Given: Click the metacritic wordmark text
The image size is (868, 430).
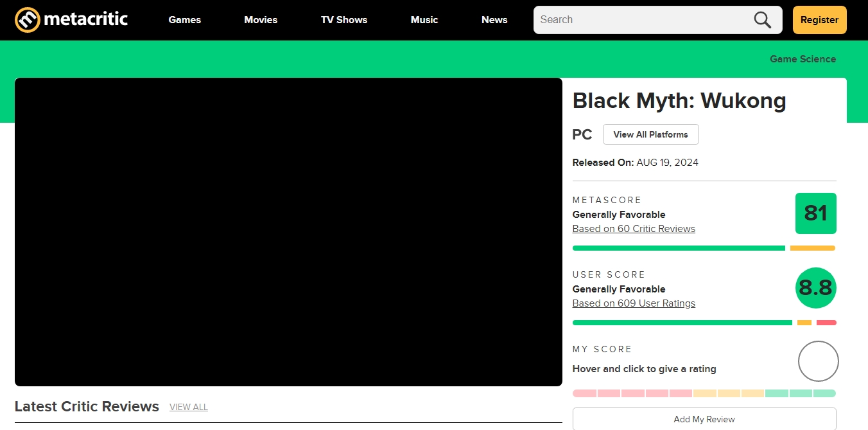Looking at the screenshot, I should pos(86,19).
